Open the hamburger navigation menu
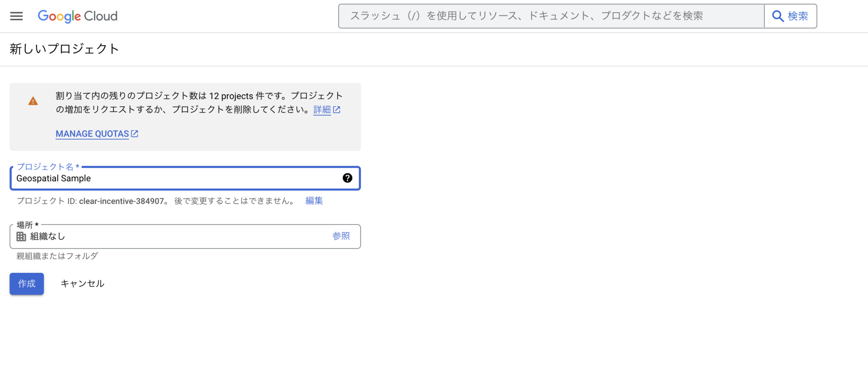The image size is (868, 375). pyautogui.click(x=17, y=16)
